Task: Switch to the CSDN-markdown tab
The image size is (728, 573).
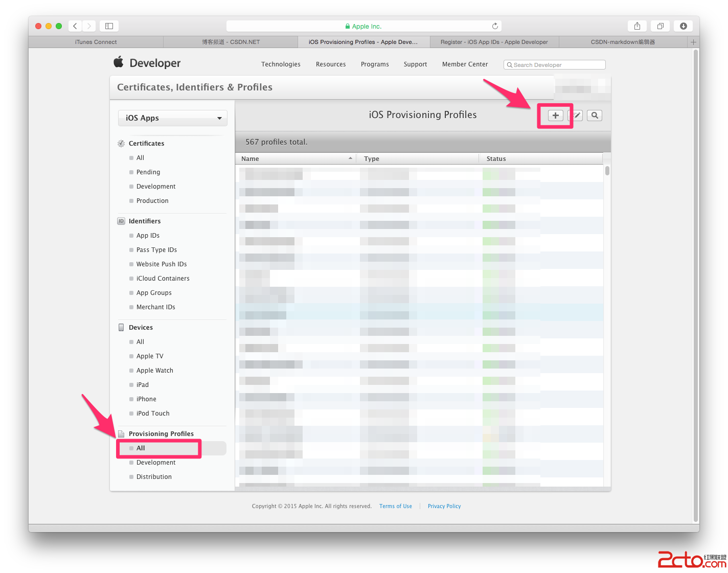Action: tap(623, 42)
